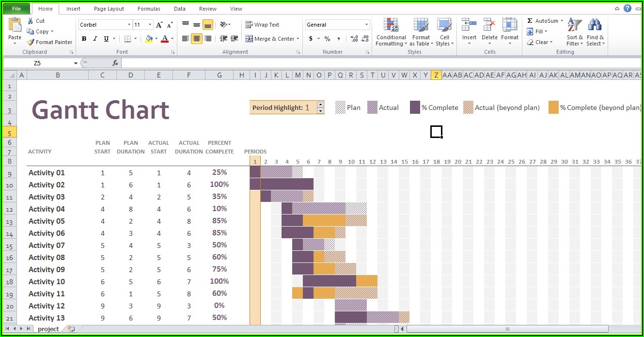The height and width of the screenshot is (337, 644).
Task: Open the General number format dropdown
Action: 366,25
